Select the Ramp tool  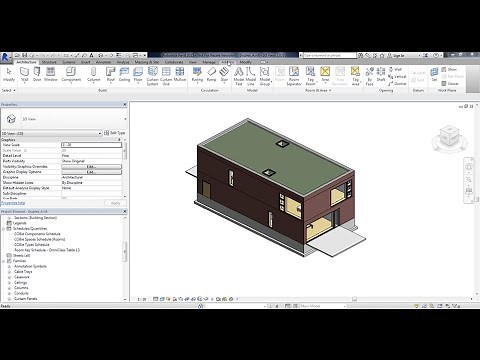click(x=211, y=74)
